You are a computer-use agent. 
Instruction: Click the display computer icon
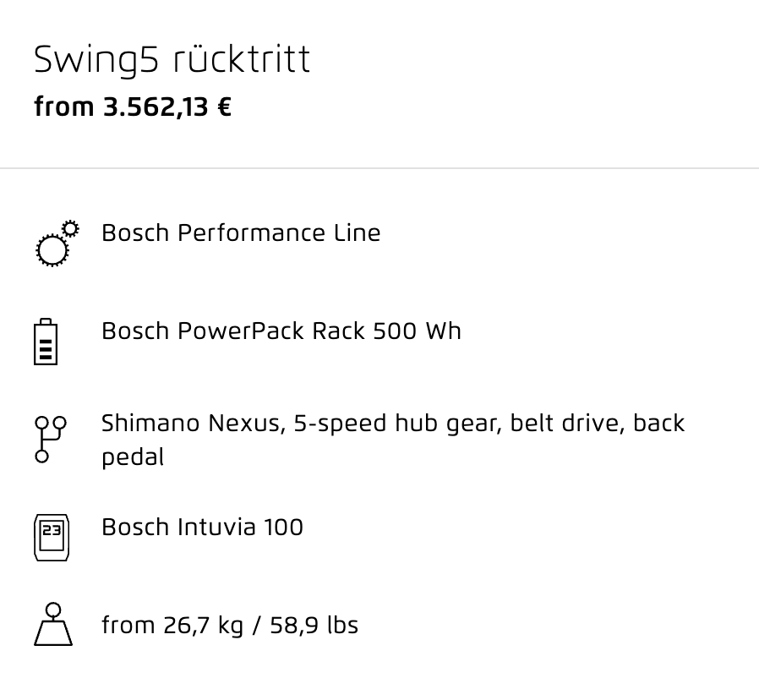point(52,538)
